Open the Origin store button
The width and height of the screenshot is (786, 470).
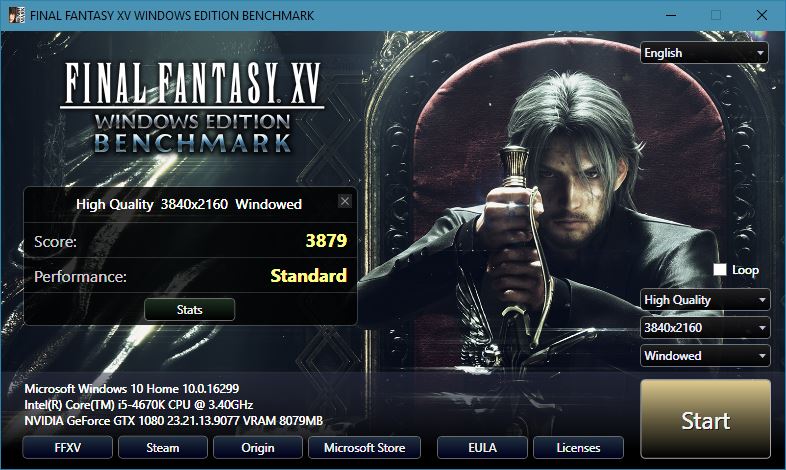[x=258, y=447]
